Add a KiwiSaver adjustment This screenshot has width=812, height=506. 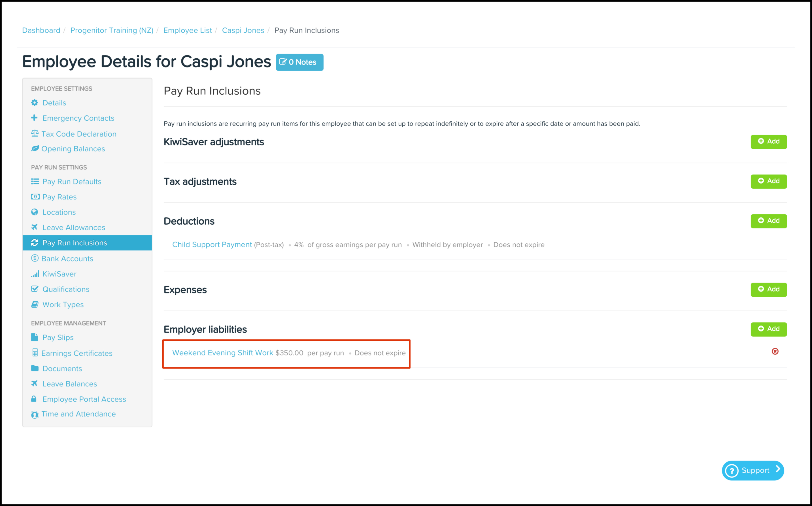pos(768,142)
